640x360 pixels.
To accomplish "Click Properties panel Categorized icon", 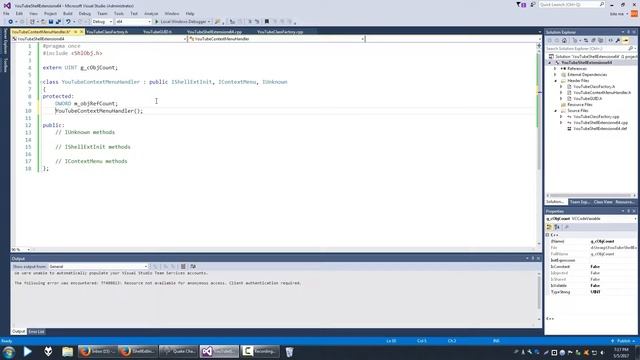I will pos(549,227).
